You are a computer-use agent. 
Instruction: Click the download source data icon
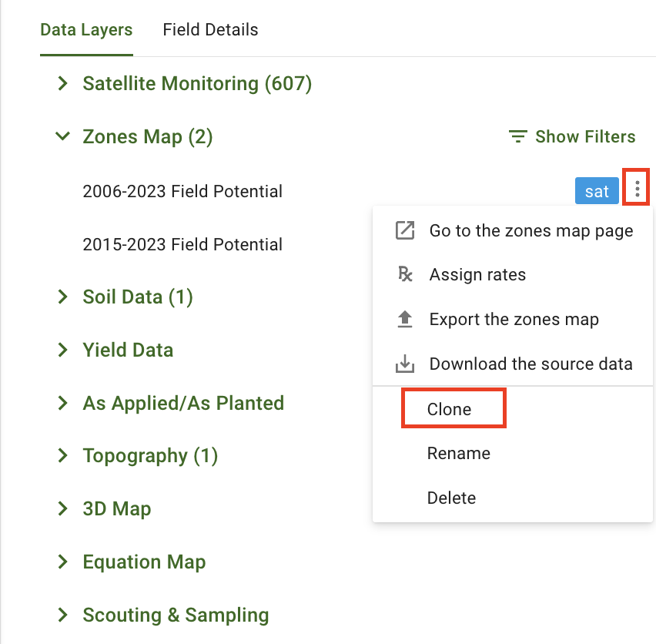405,364
